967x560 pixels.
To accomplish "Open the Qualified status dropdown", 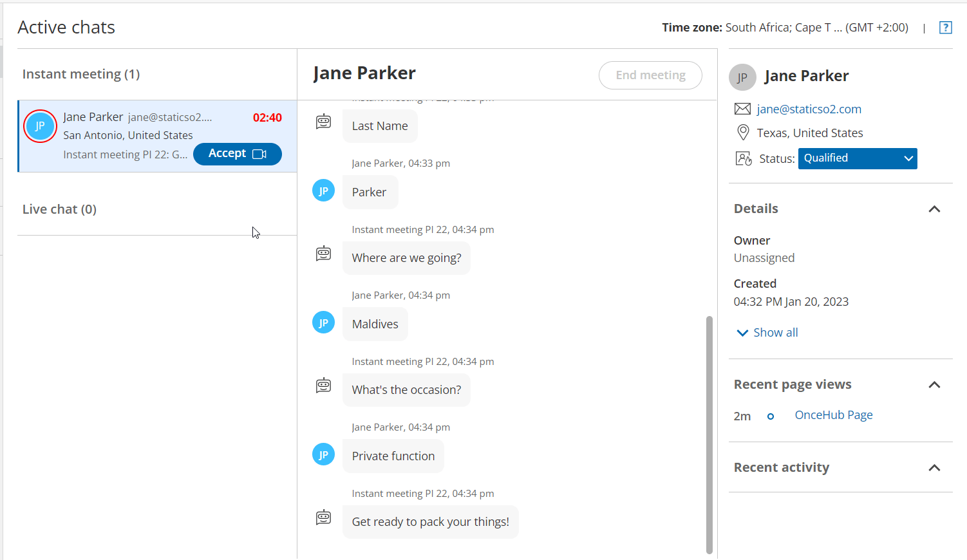I will [x=858, y=158].
